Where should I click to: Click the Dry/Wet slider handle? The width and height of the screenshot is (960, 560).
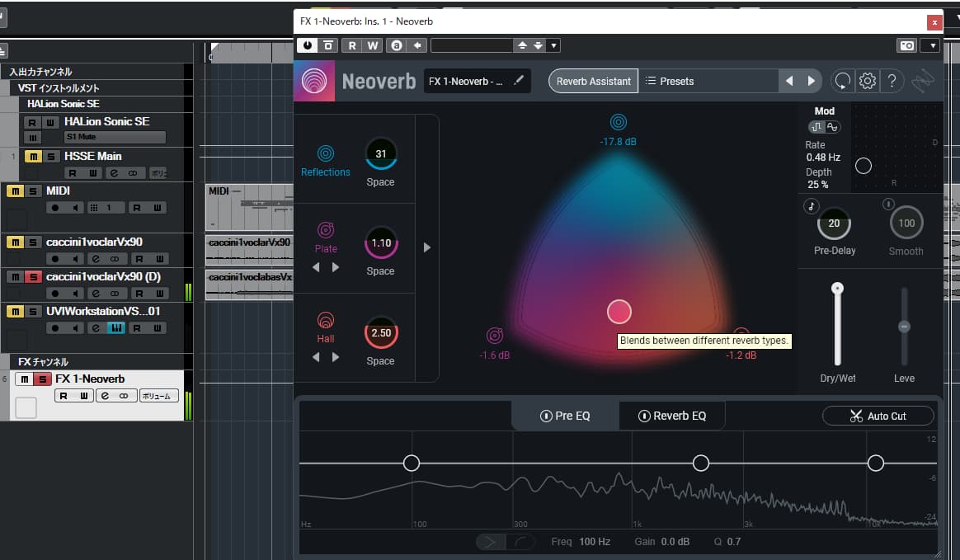point(837,289)
